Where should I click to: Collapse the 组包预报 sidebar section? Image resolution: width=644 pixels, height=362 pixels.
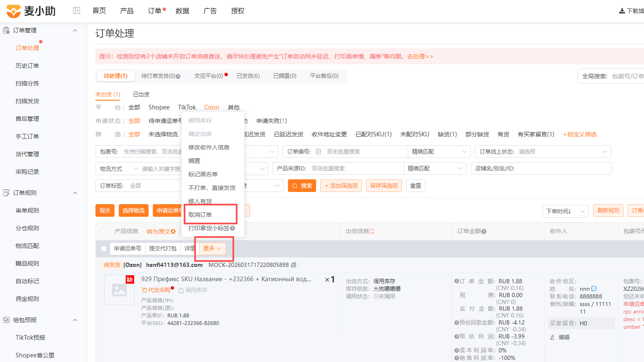click(x=75, y=320)
